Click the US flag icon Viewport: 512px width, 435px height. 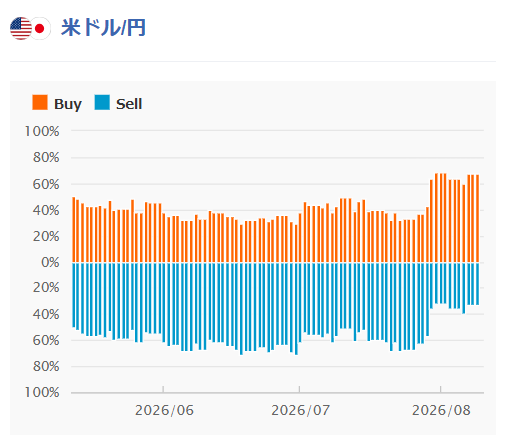point(21,28)
